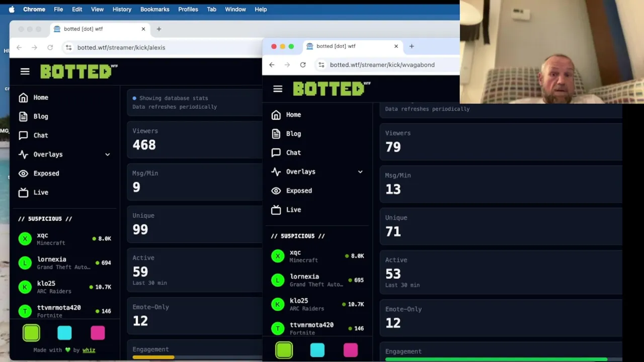This screenshot has height=362, width=644.
Task: Click Exposed eye icon in back window
Action: [23, 173]
